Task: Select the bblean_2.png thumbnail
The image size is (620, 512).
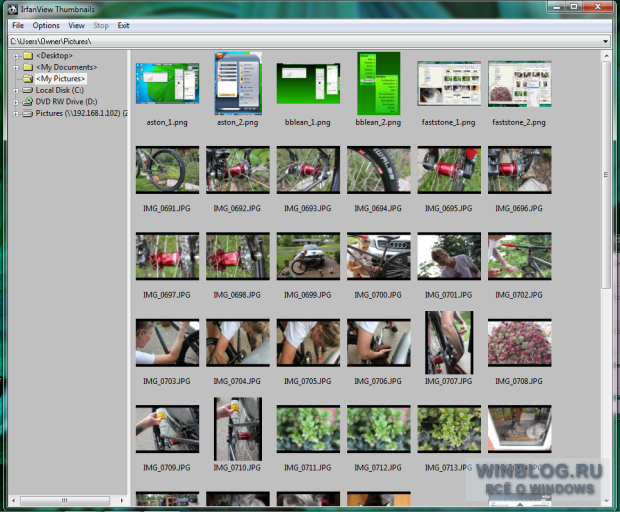Action: [x=379, y=83]
